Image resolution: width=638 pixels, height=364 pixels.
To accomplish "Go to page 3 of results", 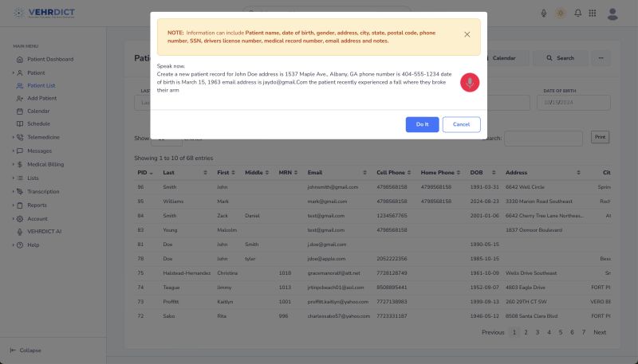I will tap(538, 332).
